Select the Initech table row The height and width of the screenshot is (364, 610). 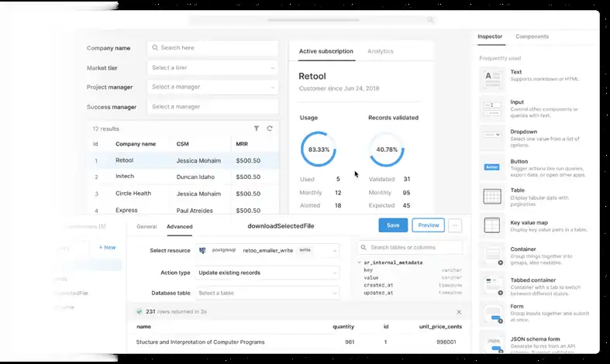point(184,177)
